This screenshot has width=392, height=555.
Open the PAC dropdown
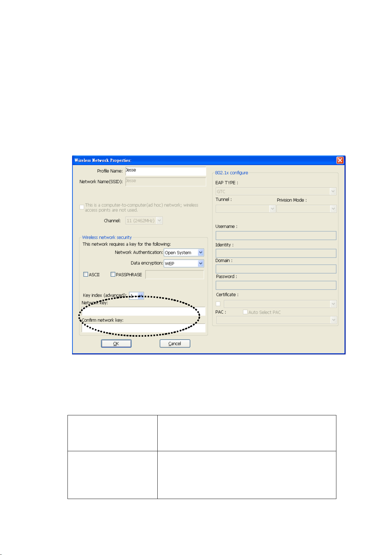276,320
